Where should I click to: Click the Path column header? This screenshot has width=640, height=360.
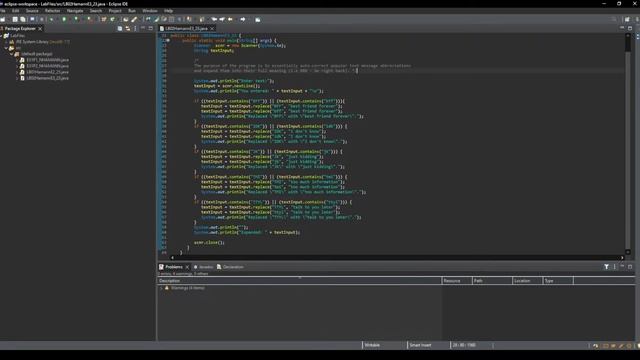coord(492,280)
